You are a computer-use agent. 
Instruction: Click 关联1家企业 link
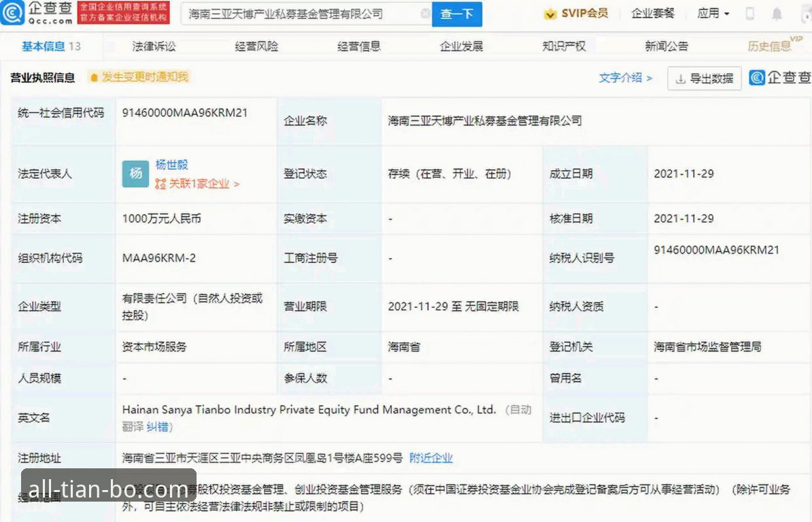(197, 184)
